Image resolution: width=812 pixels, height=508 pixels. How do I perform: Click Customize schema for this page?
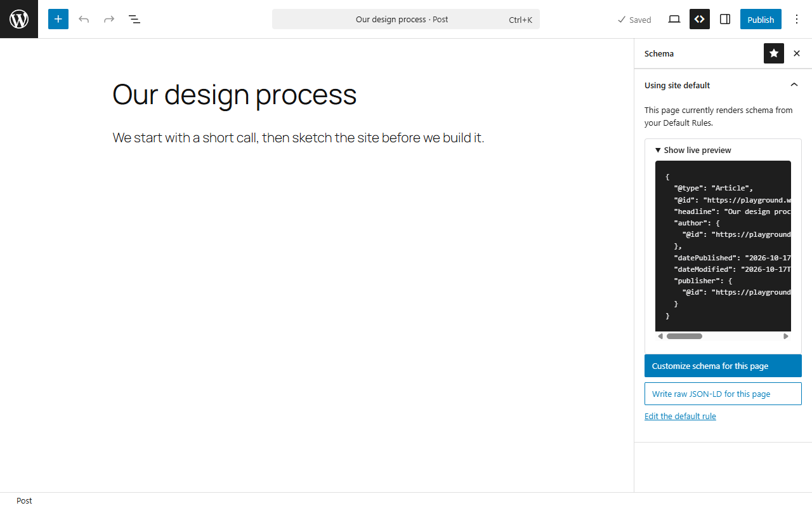click(723, 366)
